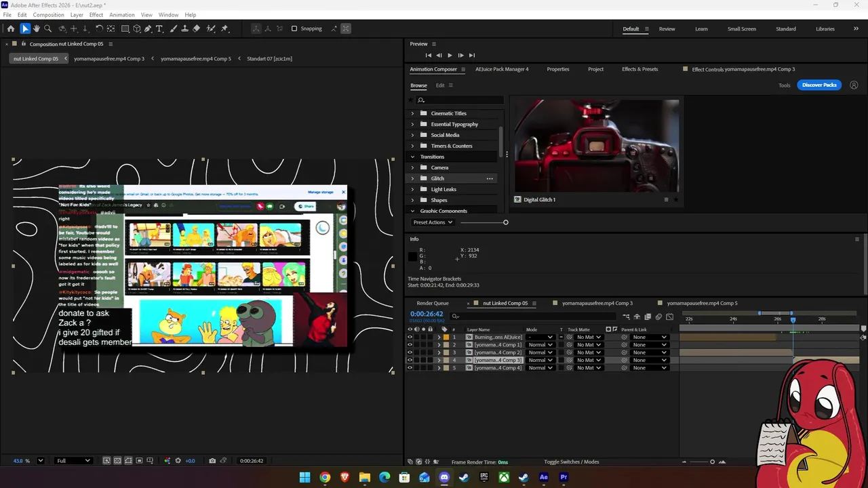Select the Selection arrow tool
868x488 pixels.
tap(25, 28)
